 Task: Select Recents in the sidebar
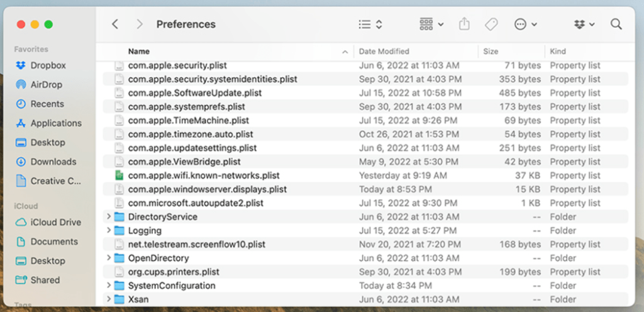tap(40, 104)
